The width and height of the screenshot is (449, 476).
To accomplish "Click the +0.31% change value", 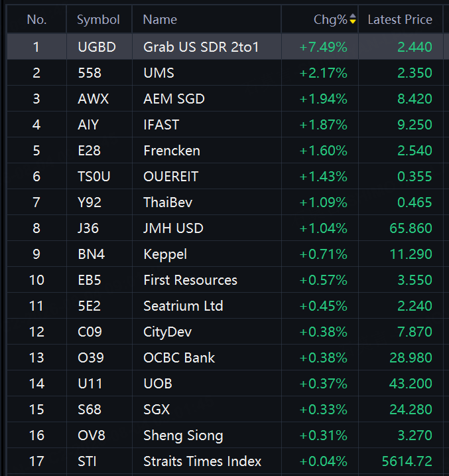I will [323, 436].
